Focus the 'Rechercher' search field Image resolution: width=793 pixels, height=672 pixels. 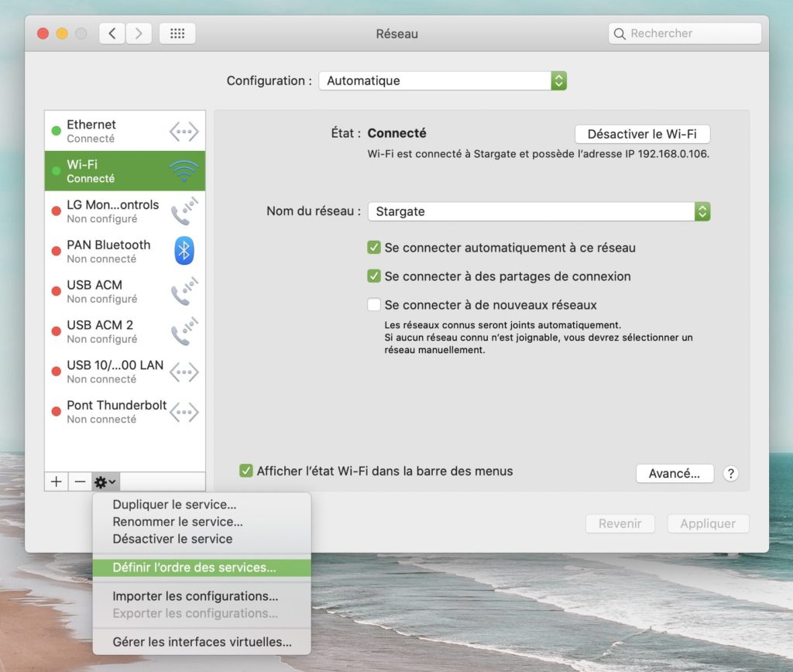tap(685, 34)
